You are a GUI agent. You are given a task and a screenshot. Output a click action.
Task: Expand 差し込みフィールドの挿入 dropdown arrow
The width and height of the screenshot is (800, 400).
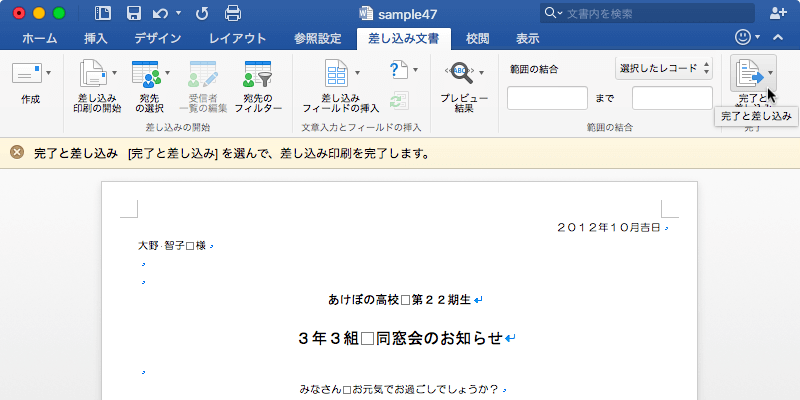(357, 73)
